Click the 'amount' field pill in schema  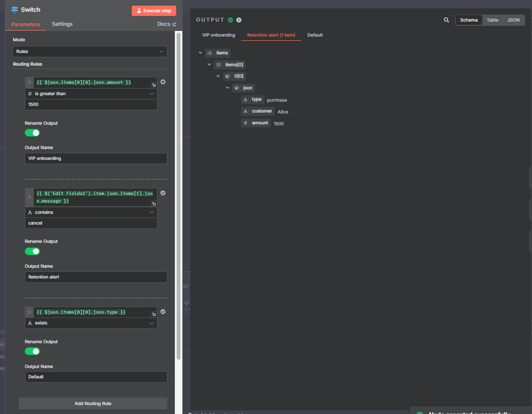point(256,123)
